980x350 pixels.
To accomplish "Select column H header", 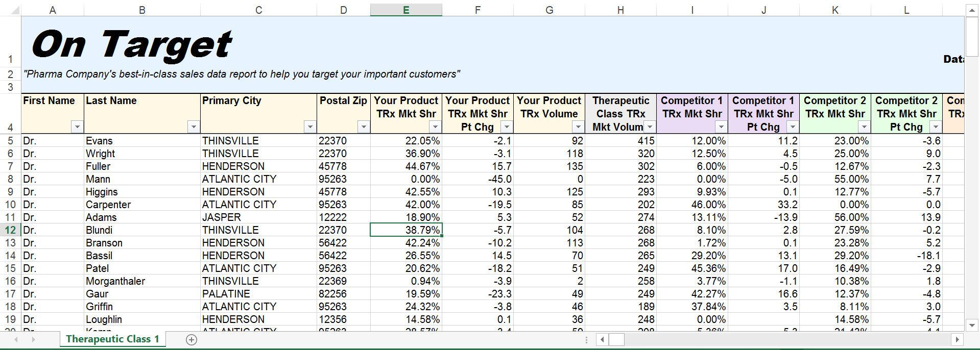I will [620, 10].
